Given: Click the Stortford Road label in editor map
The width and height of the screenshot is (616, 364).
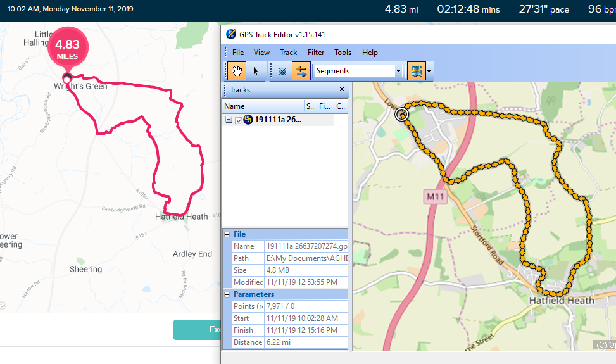Looking at the screenshot, I should (487, 245).
